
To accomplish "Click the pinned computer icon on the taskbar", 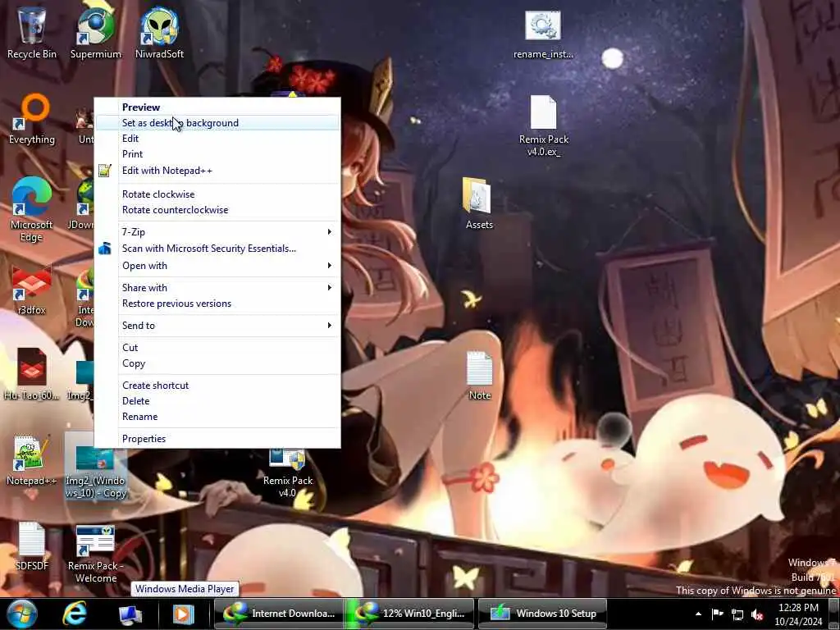I will click(130, 614).
